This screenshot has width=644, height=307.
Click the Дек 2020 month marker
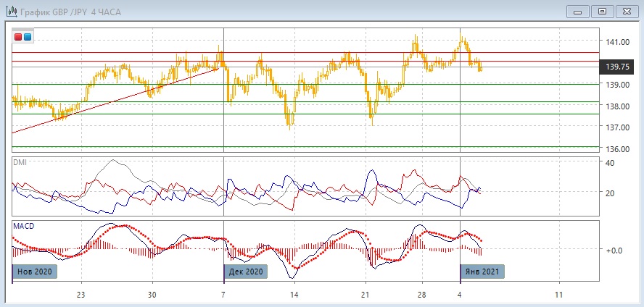pos(247,272)
